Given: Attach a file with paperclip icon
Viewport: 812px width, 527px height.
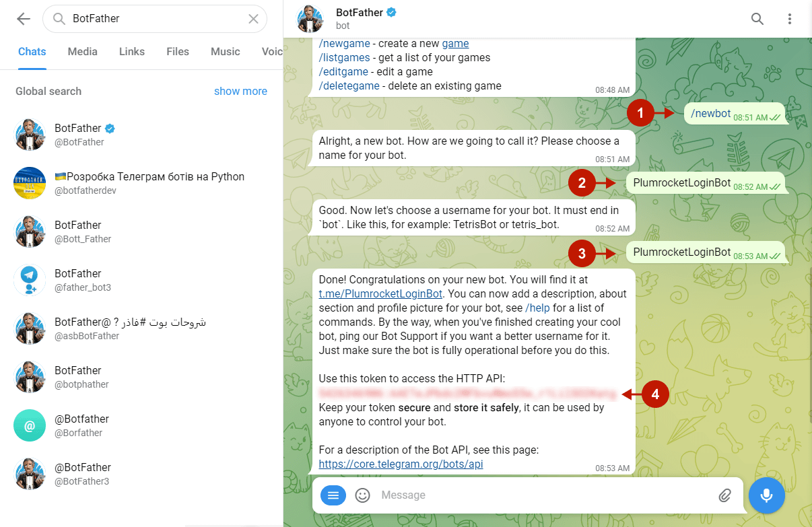Looking at the screenshot, I should (x=724, y=495).
